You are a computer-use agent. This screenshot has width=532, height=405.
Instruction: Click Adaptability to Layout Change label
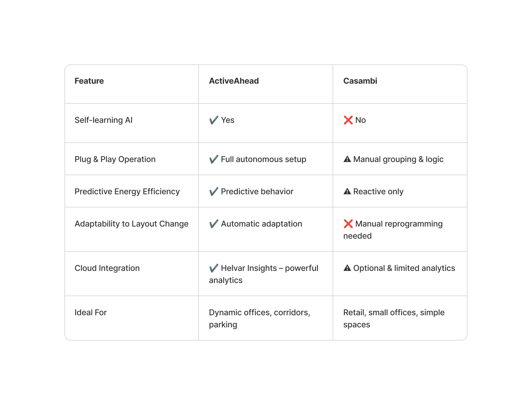[131, 224]
